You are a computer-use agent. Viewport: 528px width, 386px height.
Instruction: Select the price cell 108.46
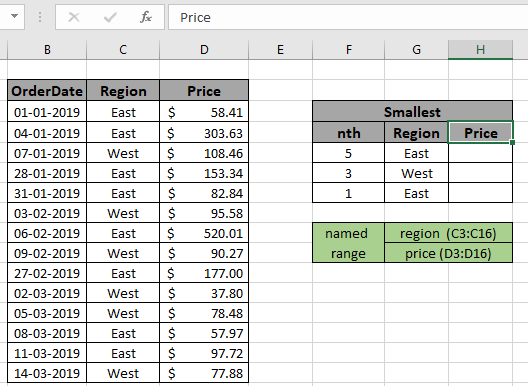pos(204,153)
